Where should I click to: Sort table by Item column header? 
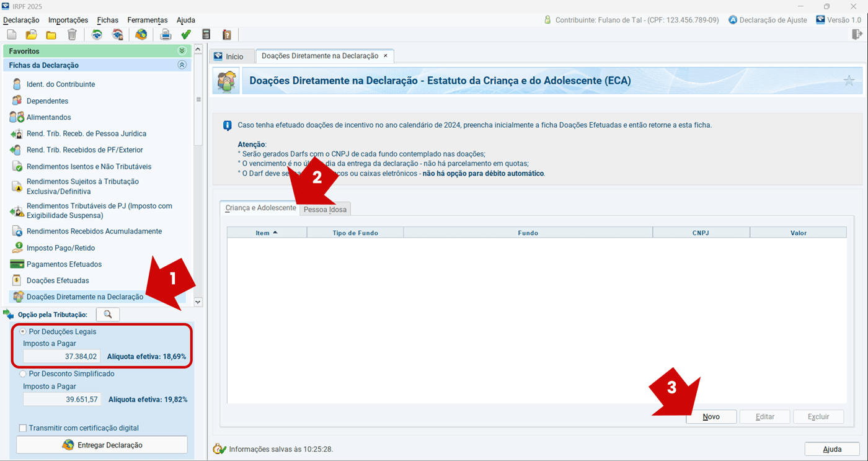(267, 233)
